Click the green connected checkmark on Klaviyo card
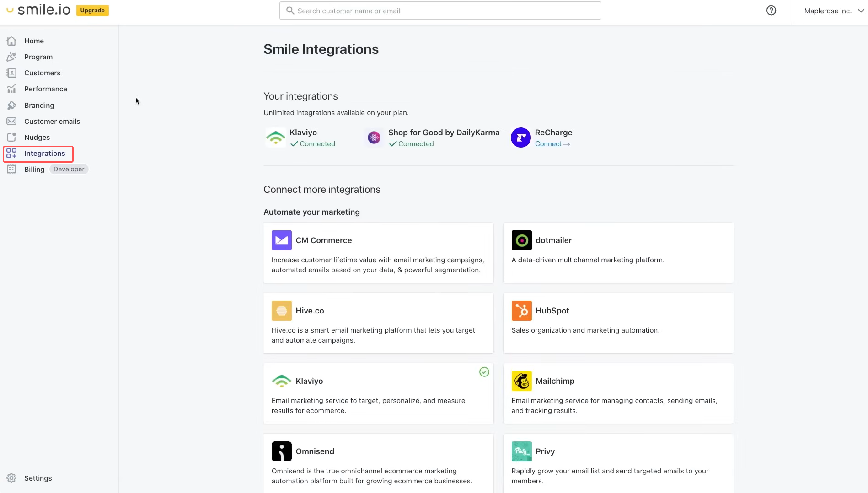This screenshot has width=868, height=493. 484,372
